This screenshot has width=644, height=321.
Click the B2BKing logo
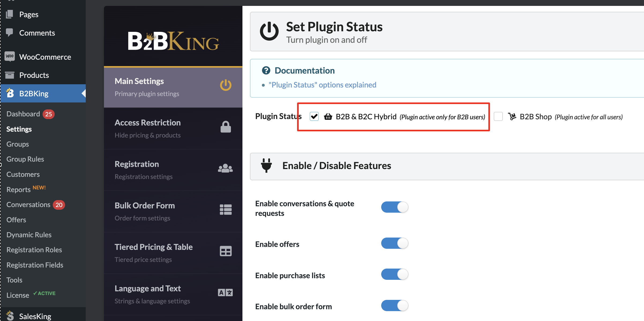point(173,41)
